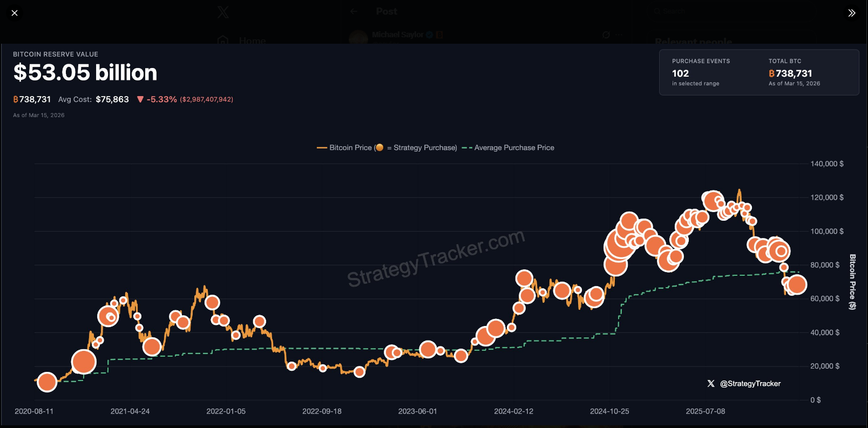Screen dimensions: 868x428
Task: Click the Grok icon on the post
Action: pyautogui.click(x=606, y=35)
